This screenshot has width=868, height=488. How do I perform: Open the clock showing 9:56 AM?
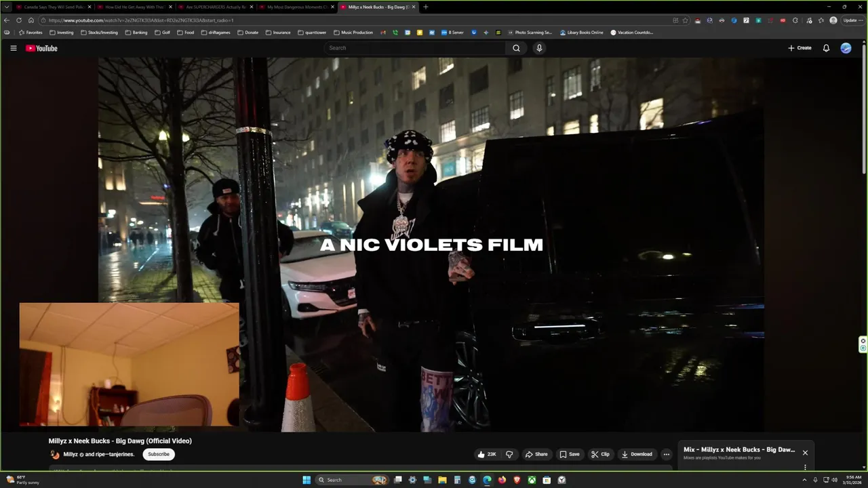(x=853, y=480)
